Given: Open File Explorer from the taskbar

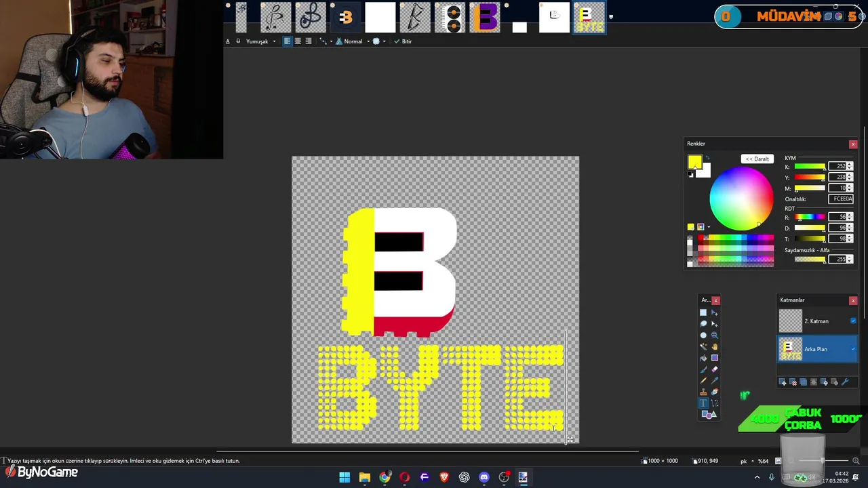Looking at the screenshot, I should (365, 477).
